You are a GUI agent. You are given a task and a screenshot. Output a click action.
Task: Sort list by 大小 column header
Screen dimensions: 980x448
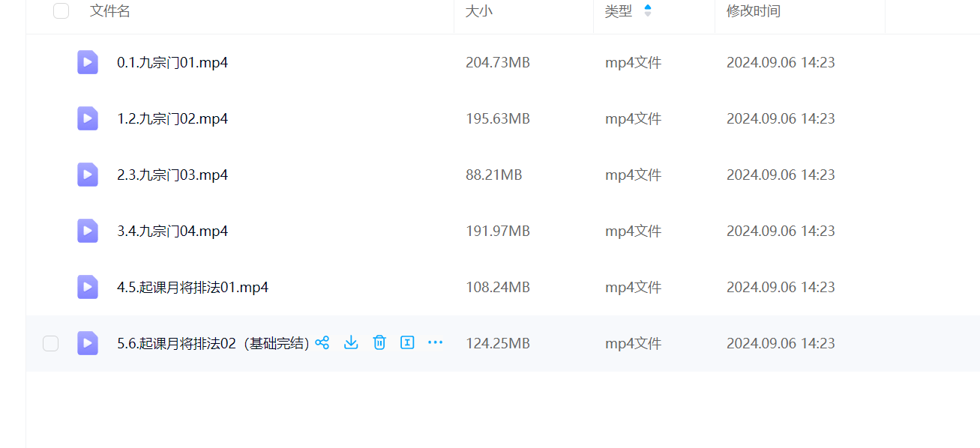pos(479,11)
